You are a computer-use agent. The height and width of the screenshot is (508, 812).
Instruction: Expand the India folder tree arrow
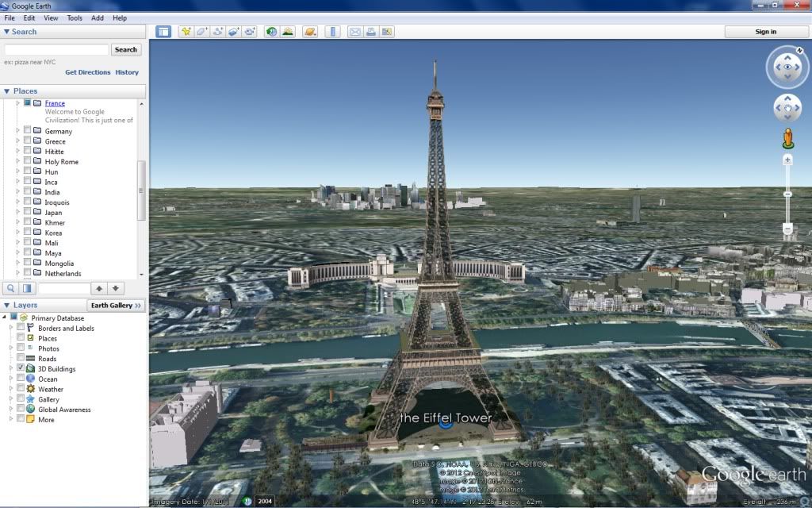(17, 192)
